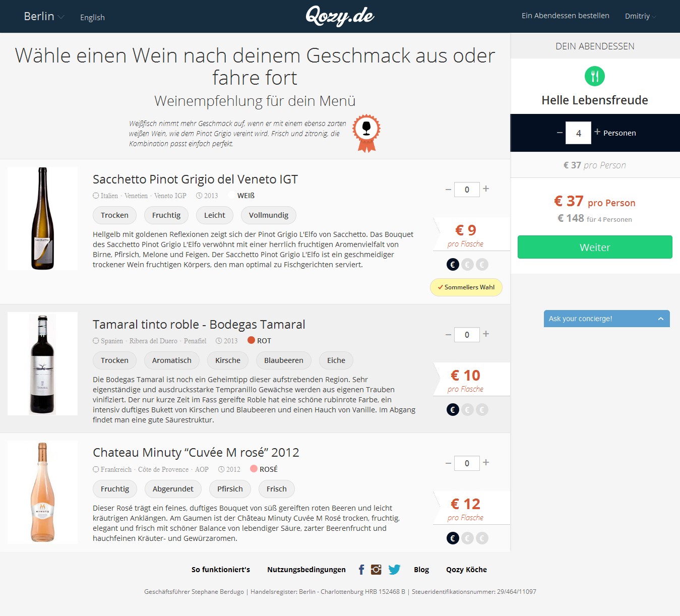
Task: Open Twitter page from footer icon
Action: pyautogui.click(x=394, y=570)
